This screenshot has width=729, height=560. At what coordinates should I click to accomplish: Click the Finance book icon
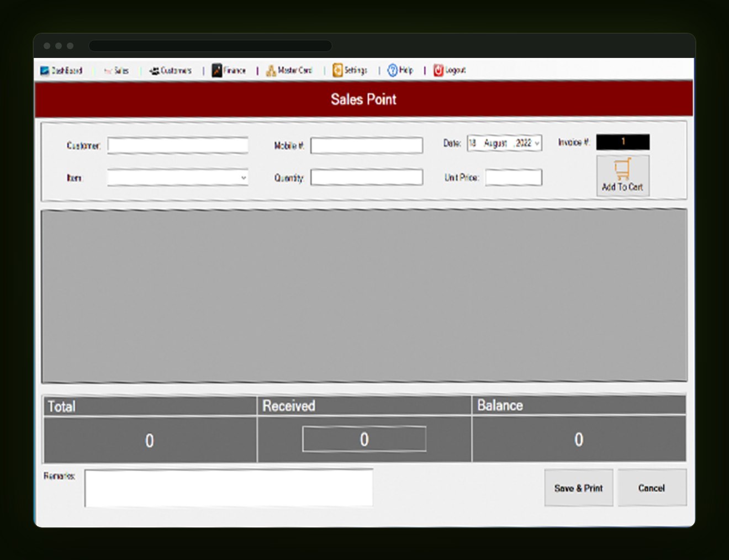coord(217,70)
